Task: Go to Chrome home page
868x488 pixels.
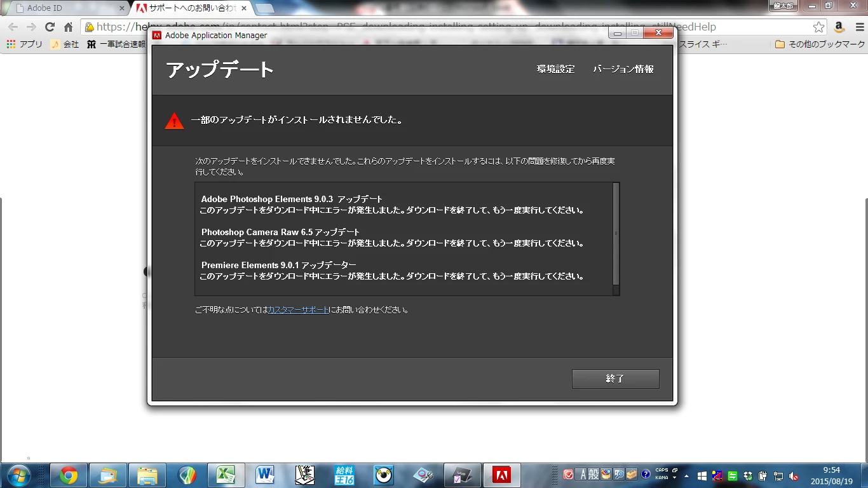Action: click(x=68, y=27)
